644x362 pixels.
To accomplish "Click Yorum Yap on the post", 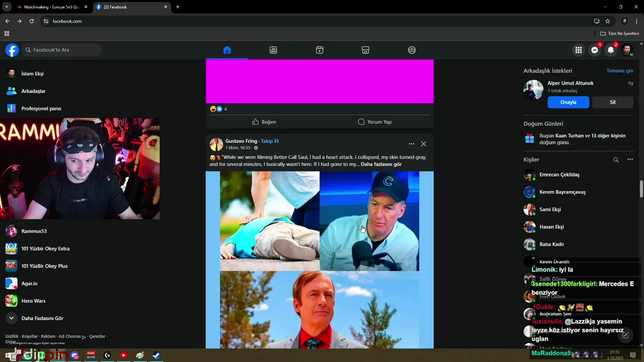I will 374,122.
